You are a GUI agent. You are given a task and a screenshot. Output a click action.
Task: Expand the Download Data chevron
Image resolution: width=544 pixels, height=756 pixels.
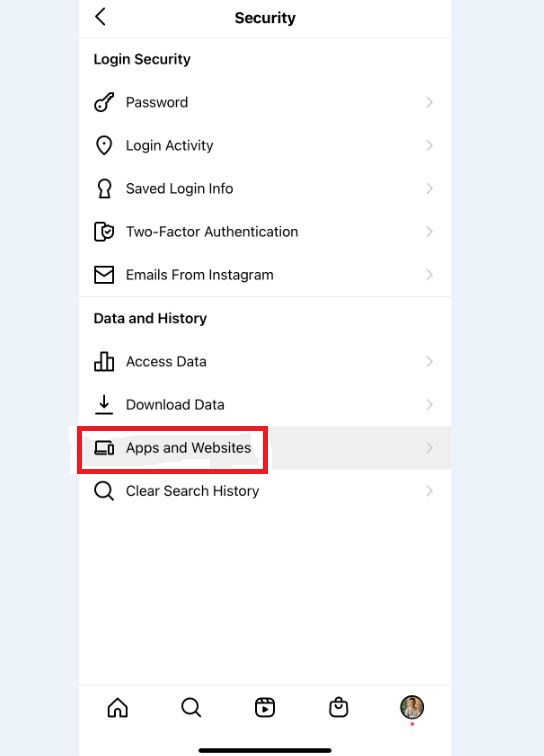pyautogui.click(x=429, y=405)
